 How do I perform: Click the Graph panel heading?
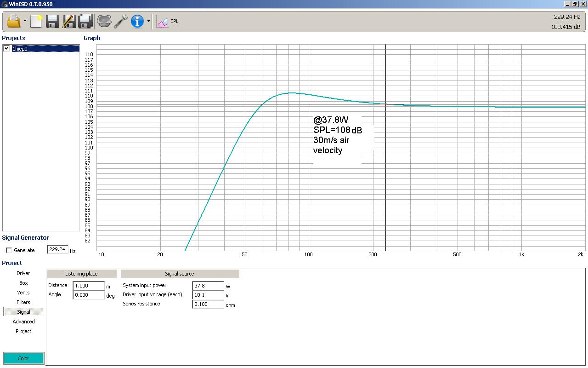click(92, 38)
